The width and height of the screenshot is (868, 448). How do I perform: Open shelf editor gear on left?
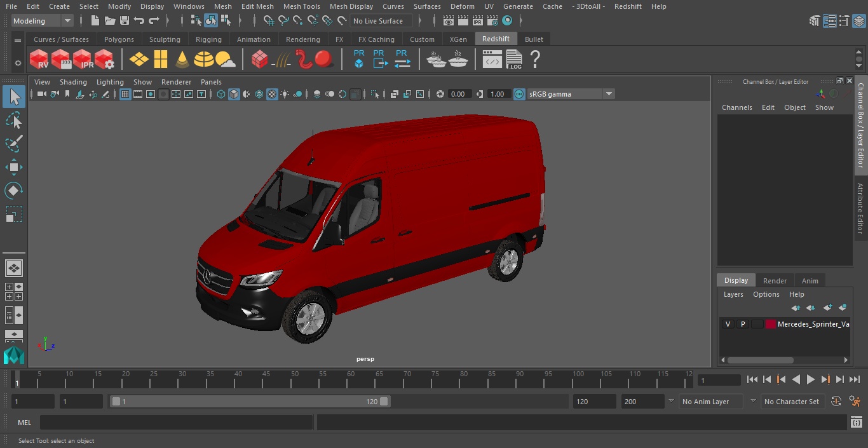(18, 62)
